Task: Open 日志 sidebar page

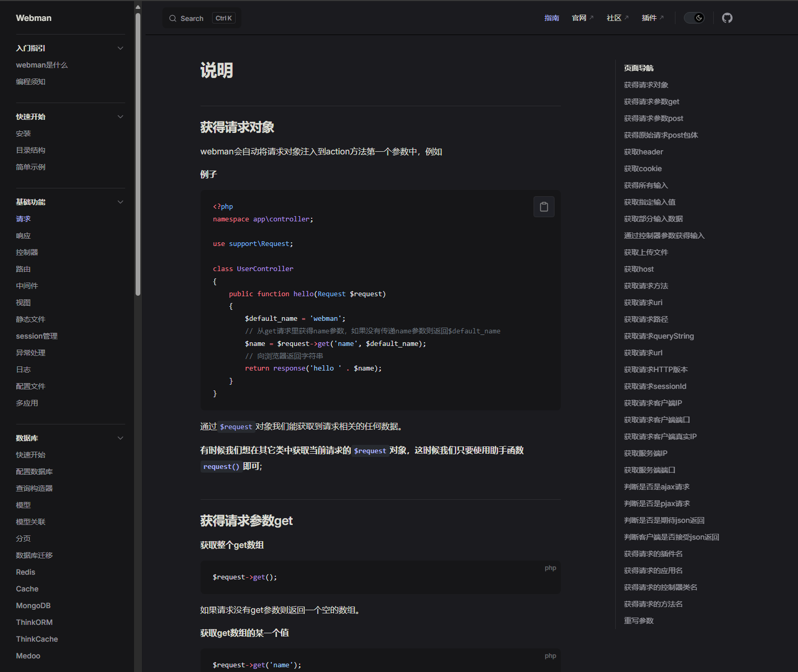Action: [x=23, y=369]
